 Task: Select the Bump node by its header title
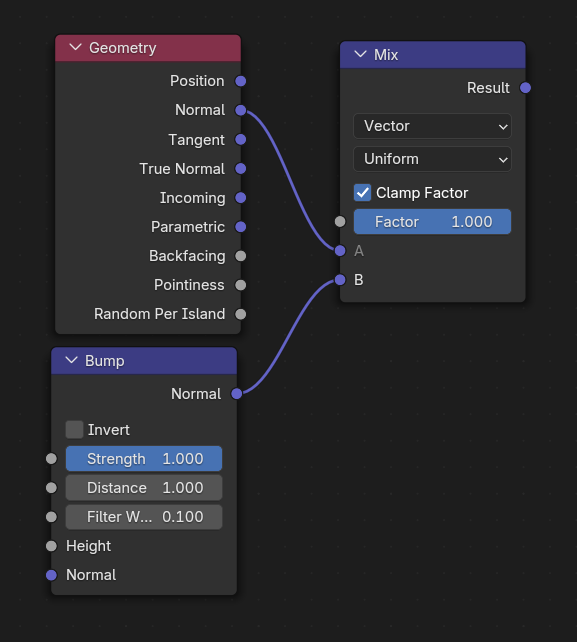[x=104, y=361]
